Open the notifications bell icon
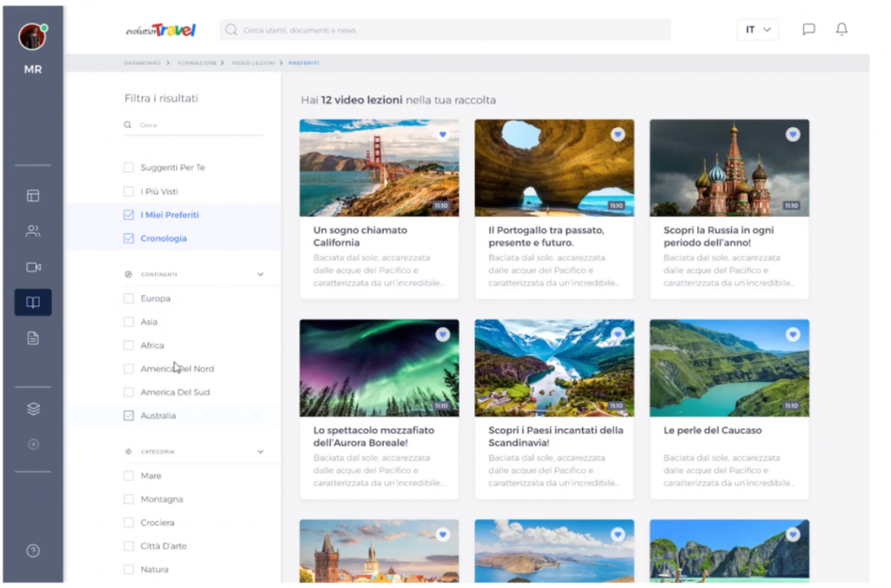Screen dimensions: 891x588 point(841,30)
